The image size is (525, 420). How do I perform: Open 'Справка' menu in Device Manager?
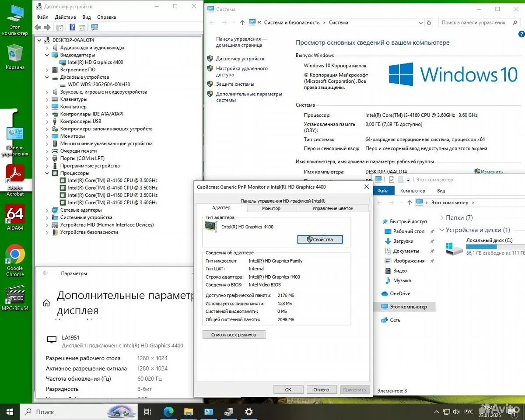(x=107, y=17)
